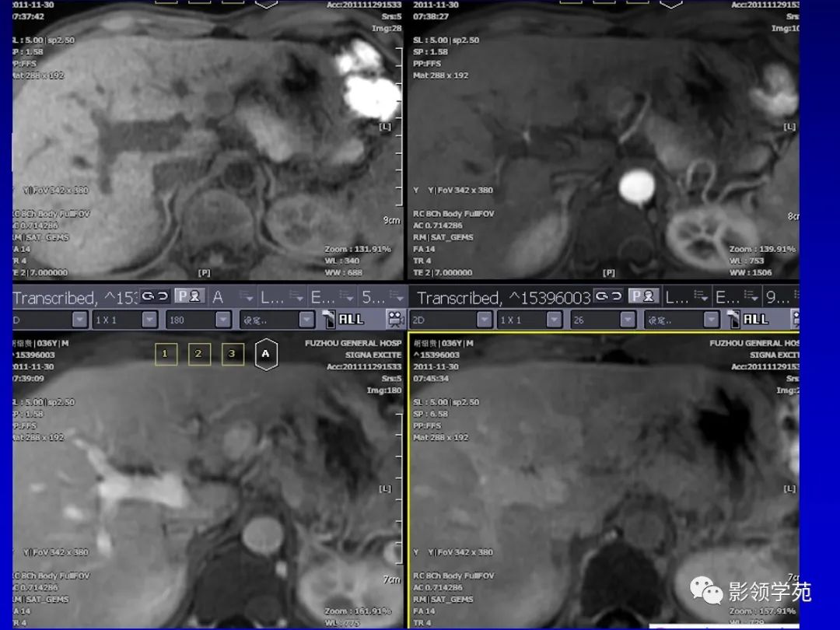The width and height of the screenshot is (840, 630).
Task: Click 'WW : 1506' value in top-right image
Action: pyautogui.click(x=751, y=273)
